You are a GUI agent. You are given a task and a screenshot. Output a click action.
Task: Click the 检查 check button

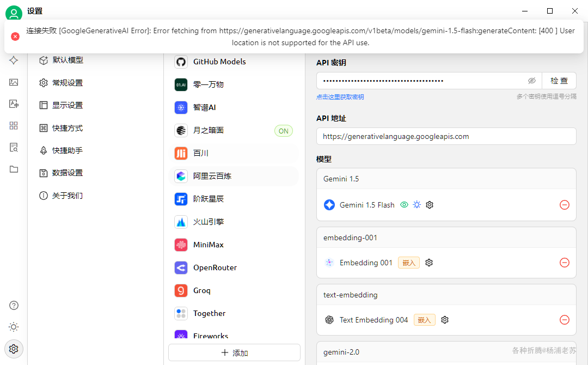pyautogui.click(x=559, y=81)
